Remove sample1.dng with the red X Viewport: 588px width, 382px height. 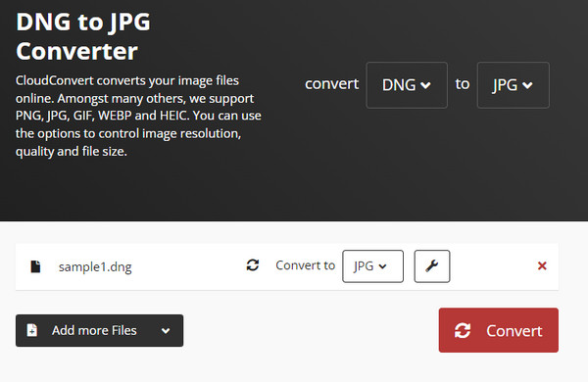pyautogui.click(x=542, y=265)
